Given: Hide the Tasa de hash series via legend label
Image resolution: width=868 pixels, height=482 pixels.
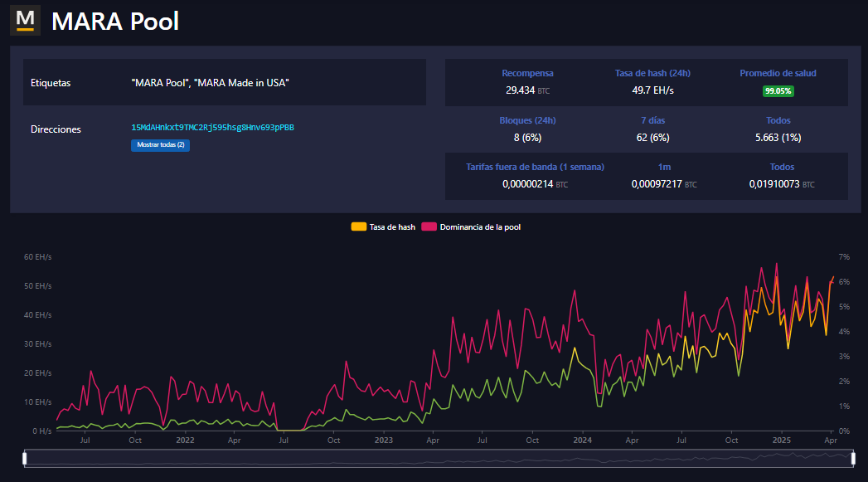Looking at the screenshot, I should [x=392, y=226].
